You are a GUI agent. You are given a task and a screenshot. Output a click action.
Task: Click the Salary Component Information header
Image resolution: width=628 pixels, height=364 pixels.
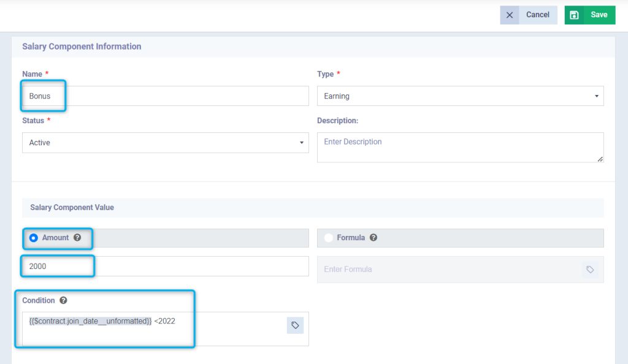[x=82, y=46]
